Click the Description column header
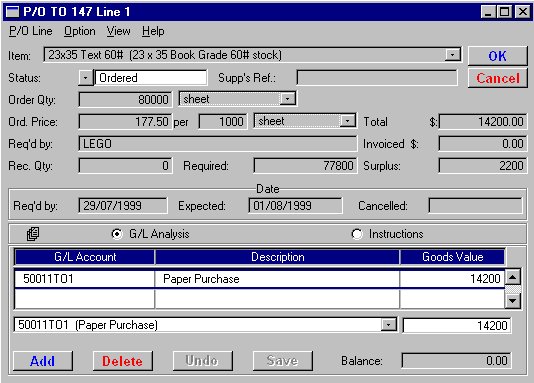This screenshot has height=383, width=534. pos(277,257)
